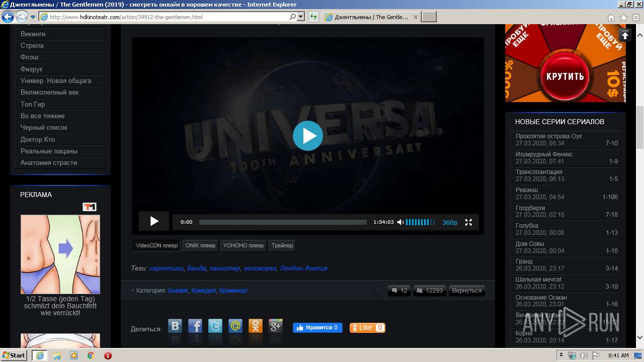Image resolution: width=644 pixels, height=362 pixels.
Task: Click the Facebook Нравится button
Action: (x=317, y=327)
